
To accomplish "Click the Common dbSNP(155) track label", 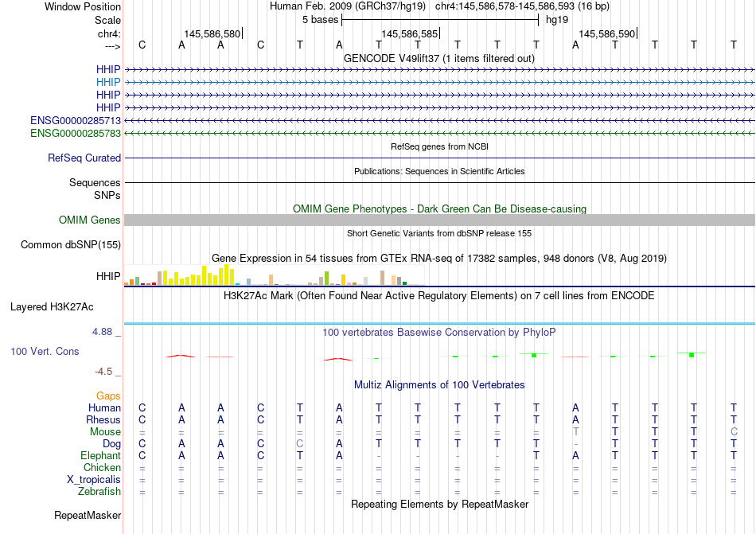I will tap(70, 245).
